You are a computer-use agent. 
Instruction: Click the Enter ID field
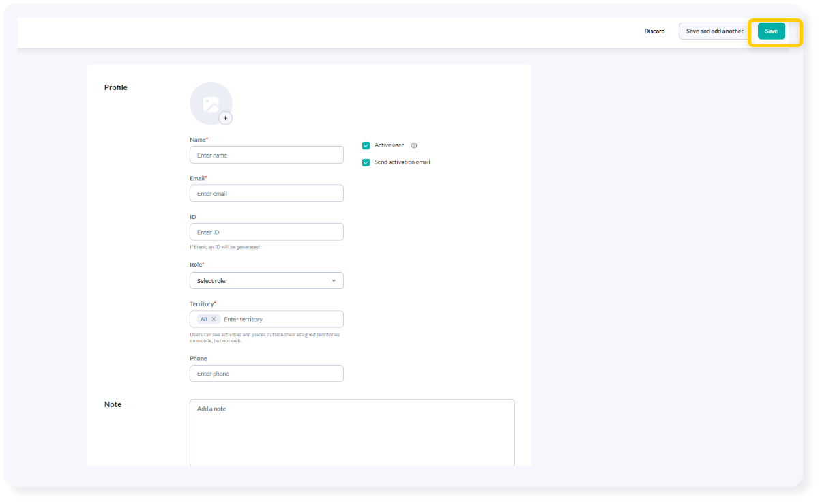click(x=266, y=232)
